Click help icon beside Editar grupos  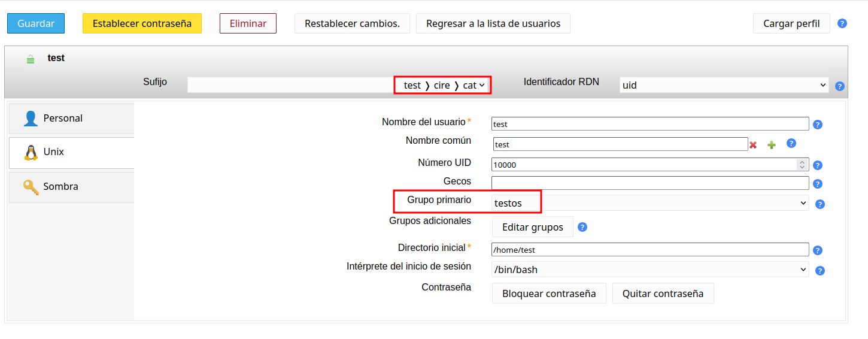click(x=582, y=227)
